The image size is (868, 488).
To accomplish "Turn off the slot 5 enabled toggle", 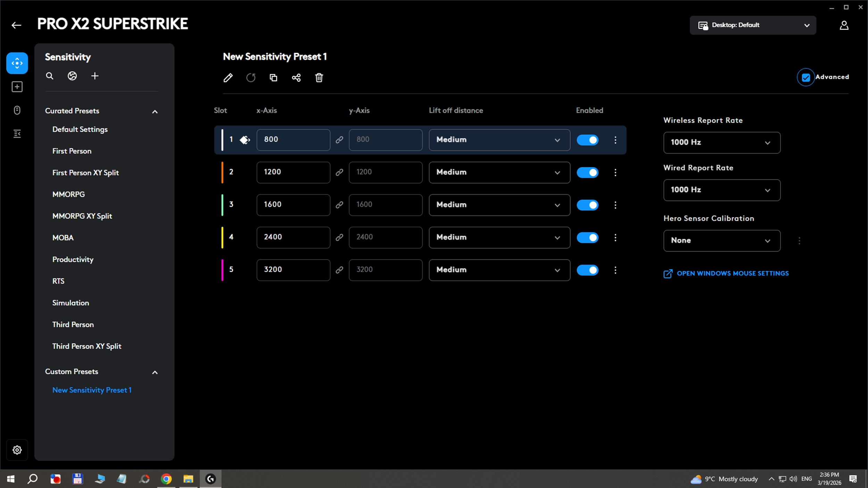I will [587, 270].
